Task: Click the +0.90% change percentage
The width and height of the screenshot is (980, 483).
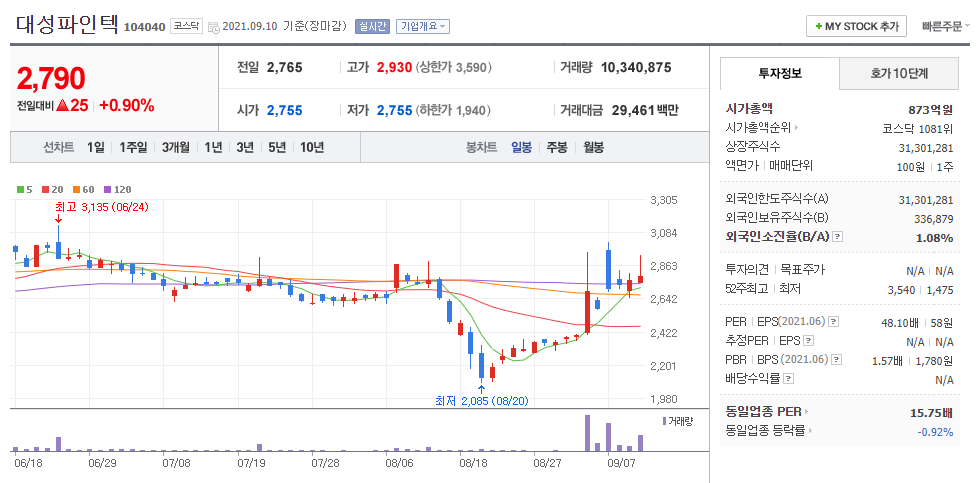Action: click(x=127, y=106)
